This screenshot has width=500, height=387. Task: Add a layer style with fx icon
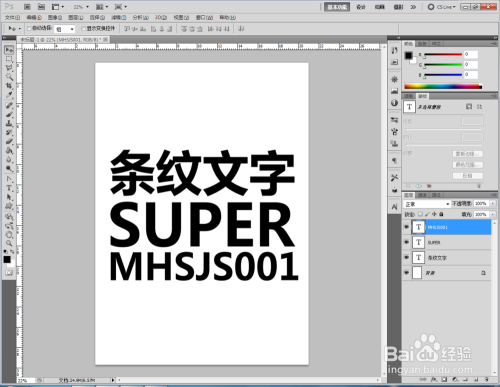[434, 379]
